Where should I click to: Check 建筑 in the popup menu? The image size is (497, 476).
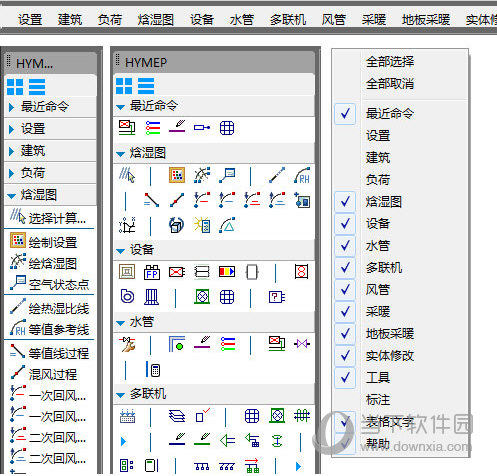[378, 158]
